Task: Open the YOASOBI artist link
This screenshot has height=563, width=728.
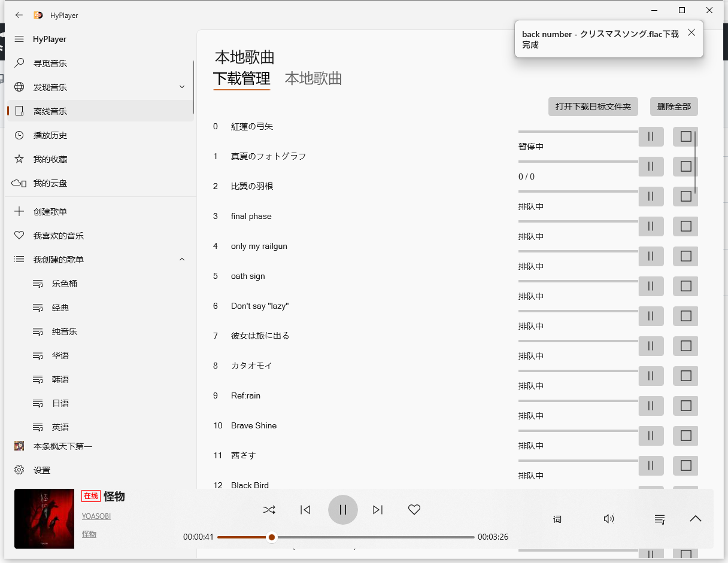Action: click(x=96, y=515)
